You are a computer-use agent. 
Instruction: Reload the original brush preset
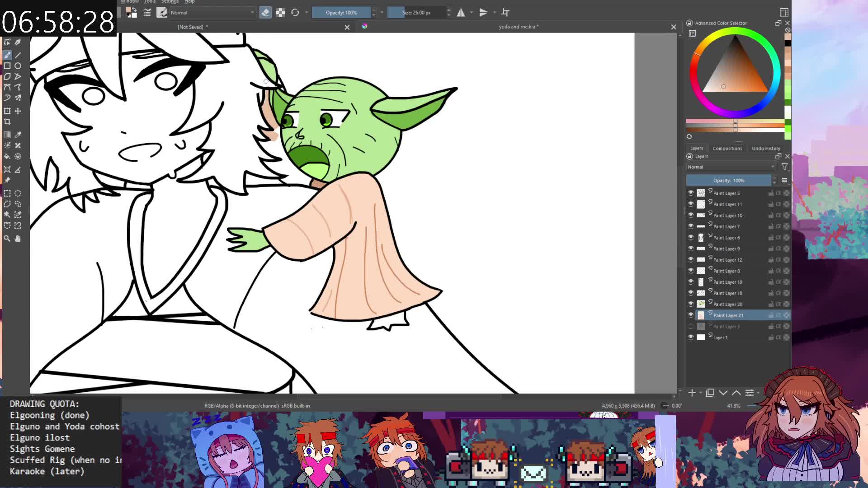pyautogui.click(x=295, y=13)
